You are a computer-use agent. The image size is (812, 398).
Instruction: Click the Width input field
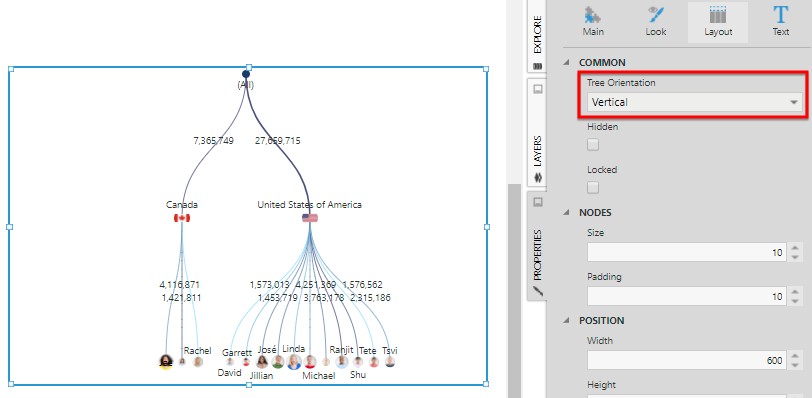click(x=687, y=360)
